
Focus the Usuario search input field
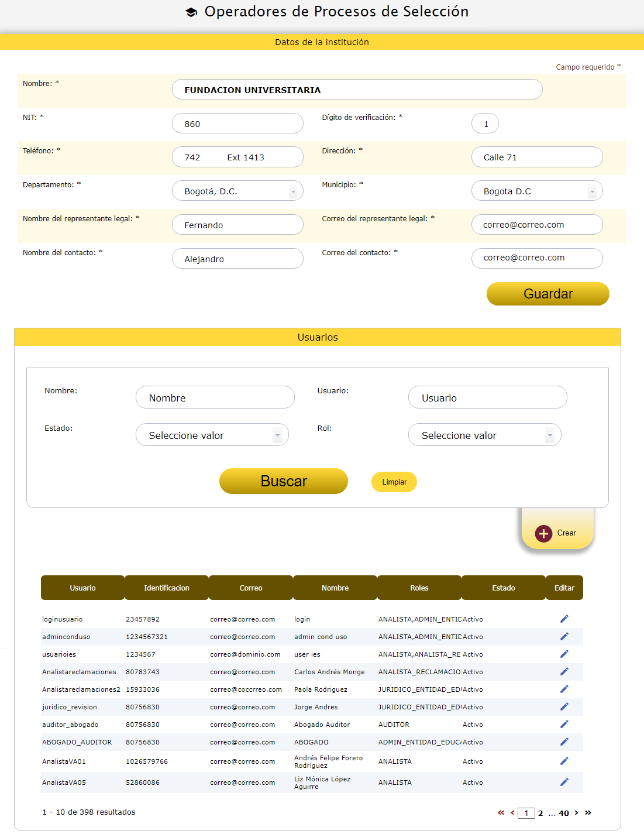(x=487, y=397)
